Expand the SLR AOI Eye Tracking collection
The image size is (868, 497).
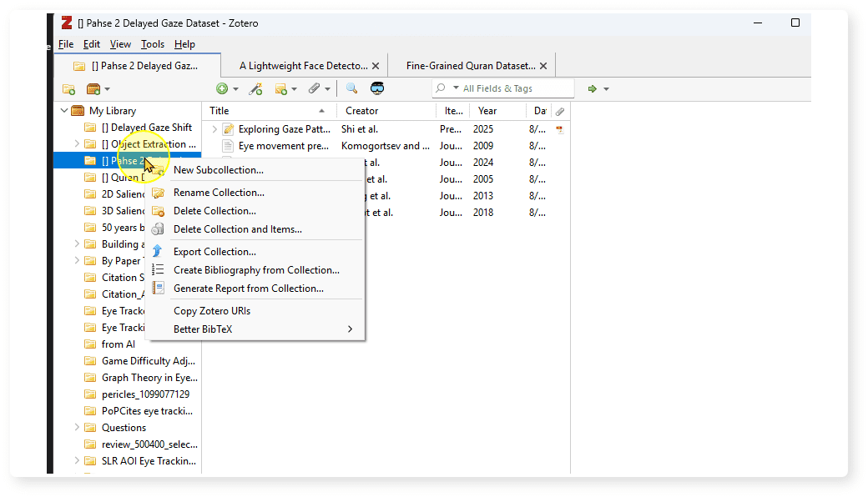[x=77, y=460]
